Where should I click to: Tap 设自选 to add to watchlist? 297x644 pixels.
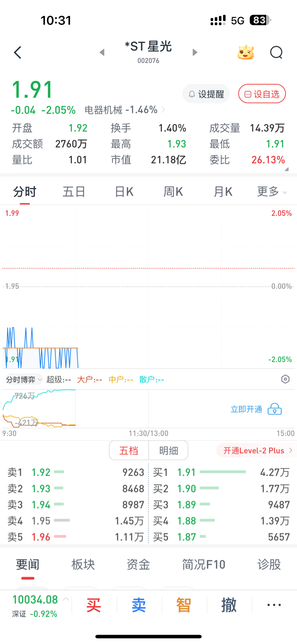tap(262, 94)
